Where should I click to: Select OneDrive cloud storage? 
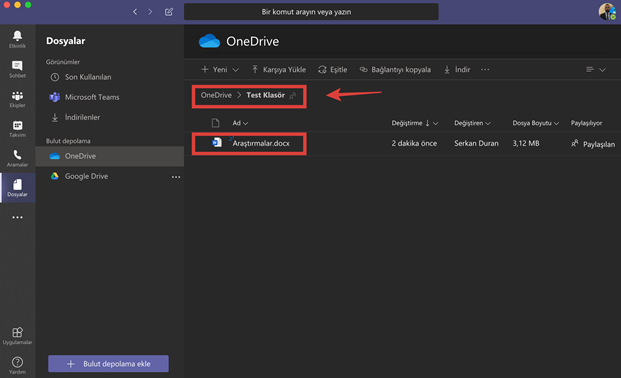[110, 156]
